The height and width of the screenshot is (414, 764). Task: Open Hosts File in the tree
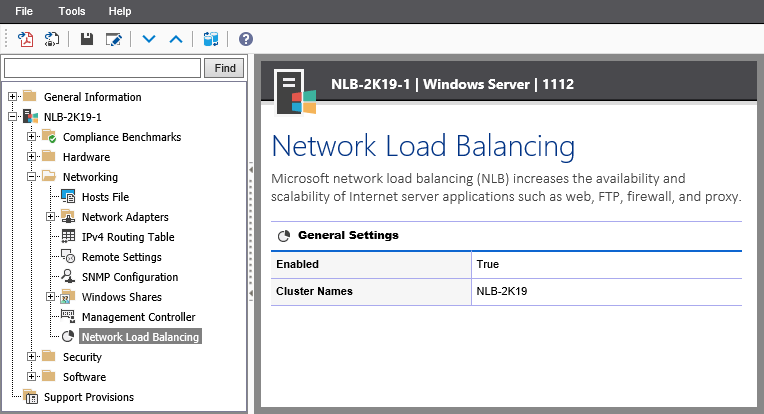coord(105,197)
